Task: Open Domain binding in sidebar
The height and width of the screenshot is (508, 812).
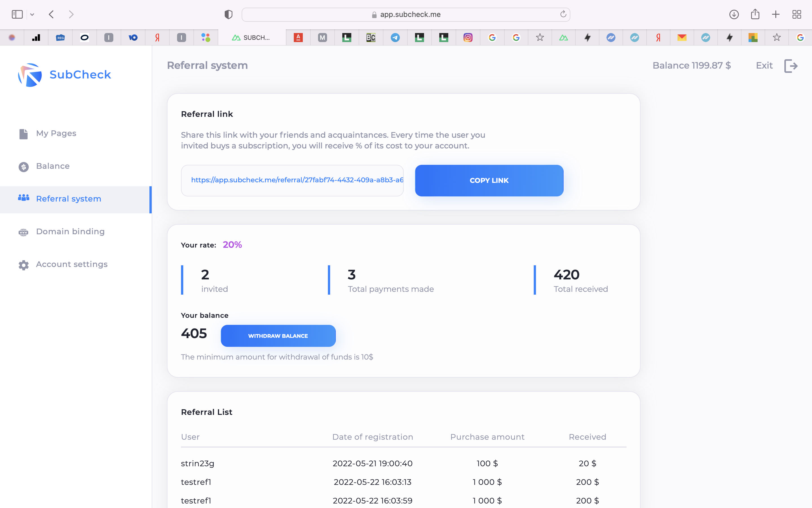Action: [x=70, y=231]
